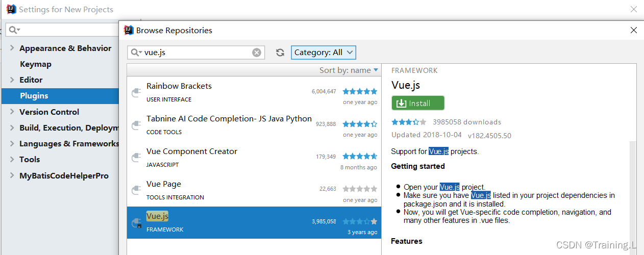The image size is (644, 255).
Task: Click the Settings window search magnifier icon
Action: click(x=14, y=30)
